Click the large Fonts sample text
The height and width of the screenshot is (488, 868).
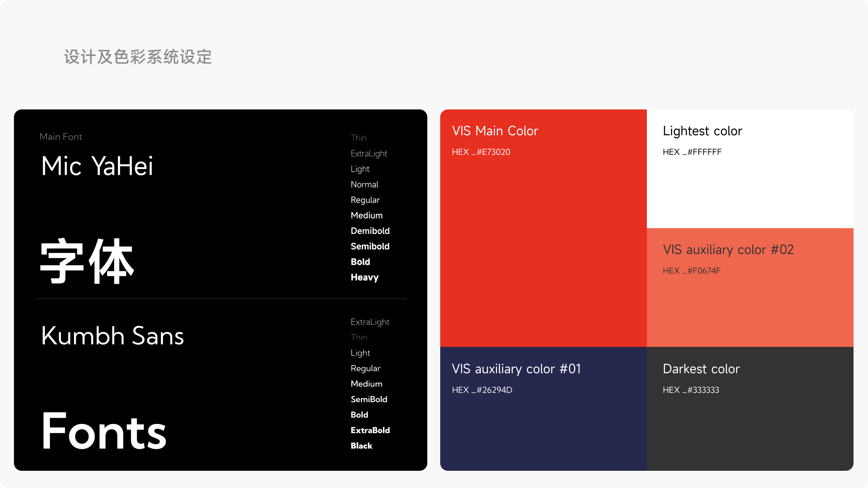(104, 431)
